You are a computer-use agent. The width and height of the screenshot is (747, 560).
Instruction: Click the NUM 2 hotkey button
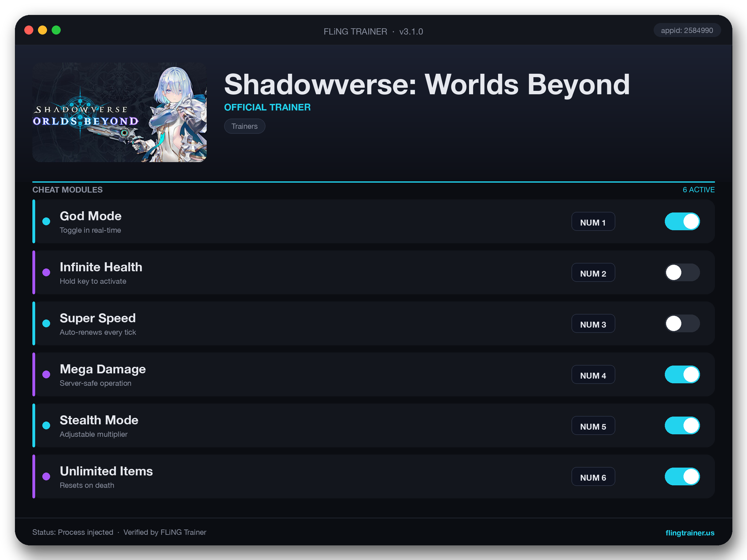coord(593,273)
